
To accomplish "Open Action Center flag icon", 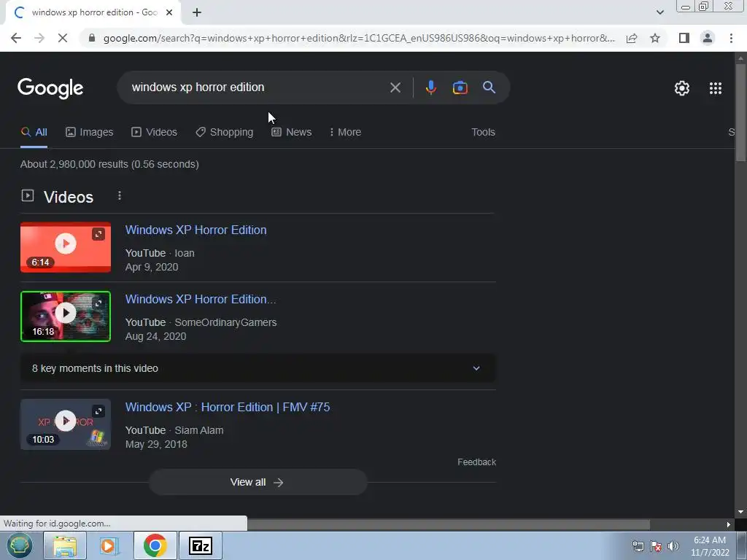I will pos(656,546).
